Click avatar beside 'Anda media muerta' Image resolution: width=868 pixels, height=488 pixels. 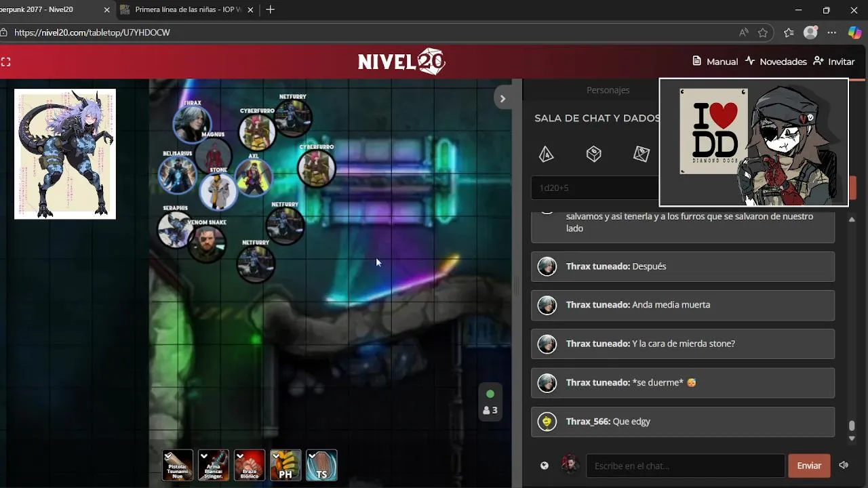pyautogui.click(x=547, y=305)
